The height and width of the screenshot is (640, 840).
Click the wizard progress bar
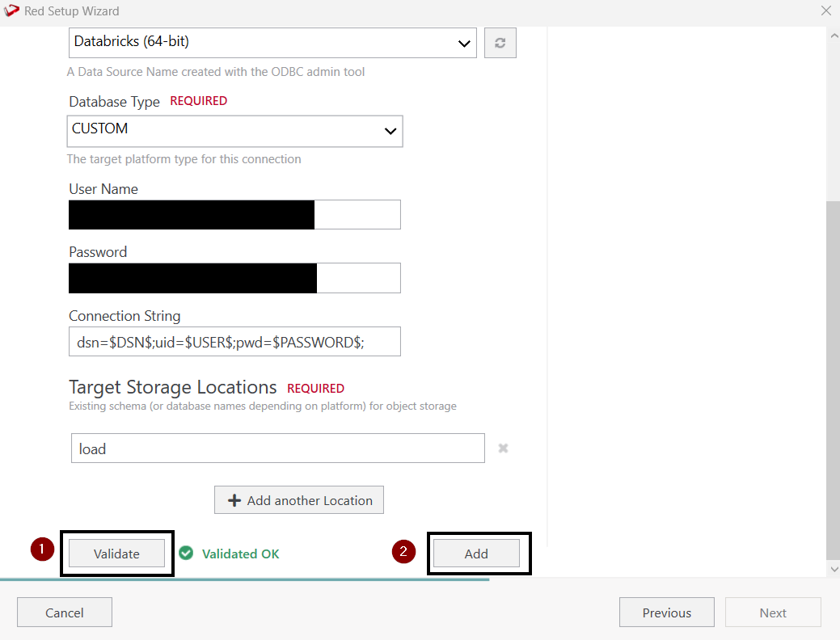tap(244, 579)
